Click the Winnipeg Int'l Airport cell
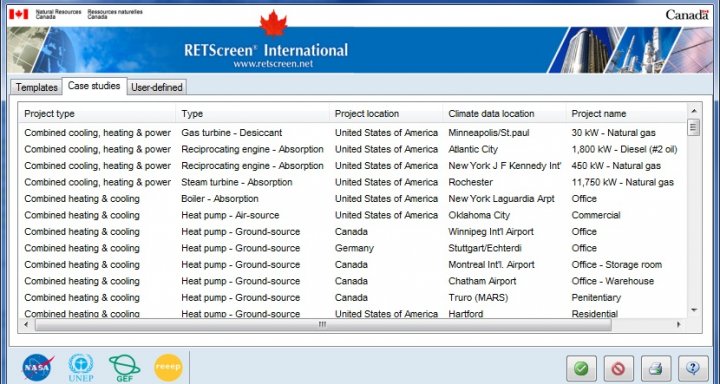The width and height of the screenshot is (720, 384). 491,232
